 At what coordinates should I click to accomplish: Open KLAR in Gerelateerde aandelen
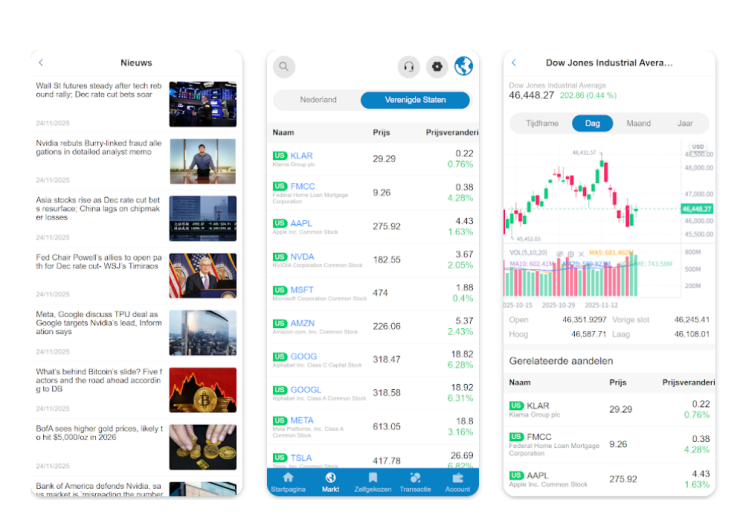pyautogui.click(x=609, y=409)
